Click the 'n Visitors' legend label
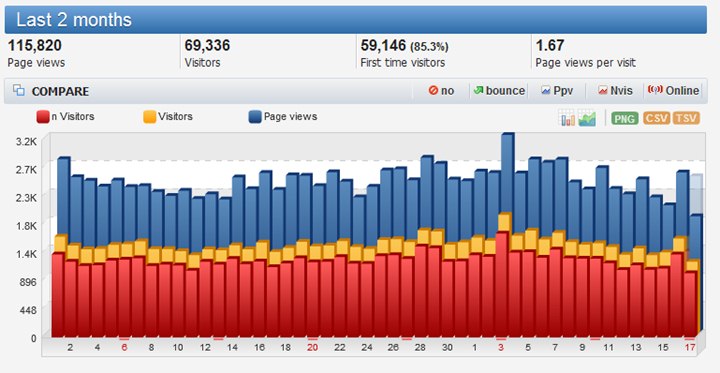Viewport: 720px width, 373px height. pos(73,117)
